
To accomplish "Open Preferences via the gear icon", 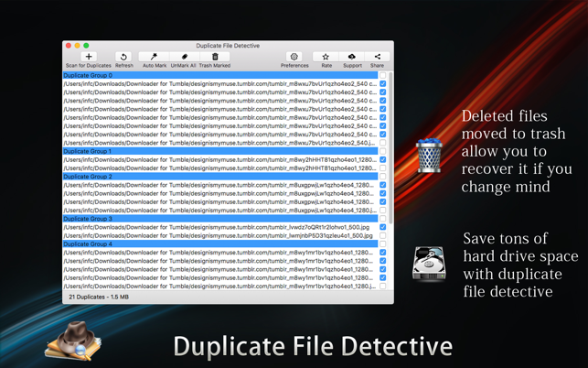I will tap(294, 57).
